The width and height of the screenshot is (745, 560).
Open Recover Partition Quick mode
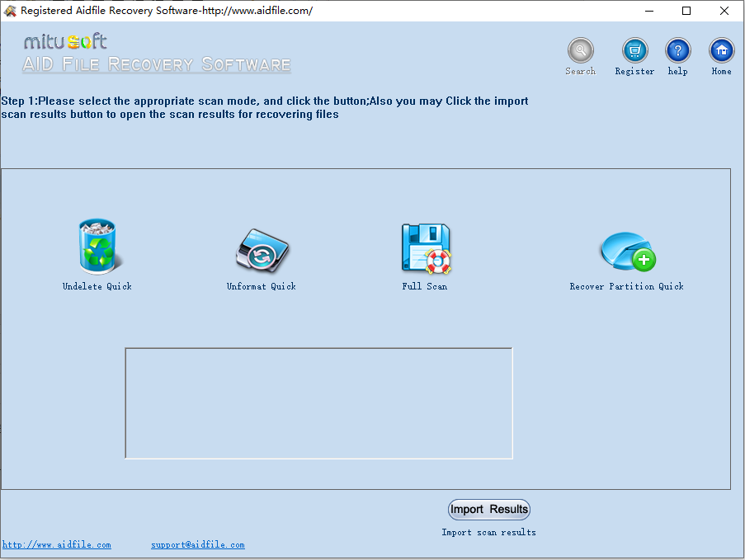pyautogui.click(x=626, y=249)
